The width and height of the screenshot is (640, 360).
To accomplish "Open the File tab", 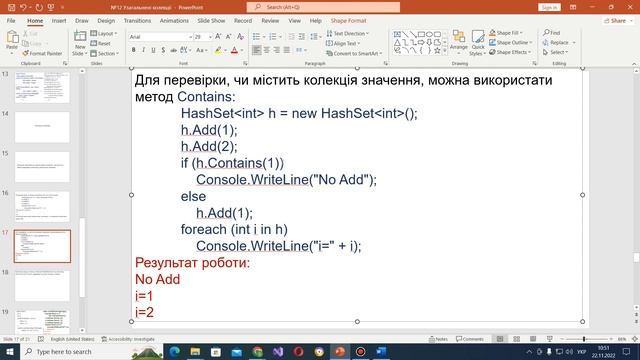I will 11,20.
